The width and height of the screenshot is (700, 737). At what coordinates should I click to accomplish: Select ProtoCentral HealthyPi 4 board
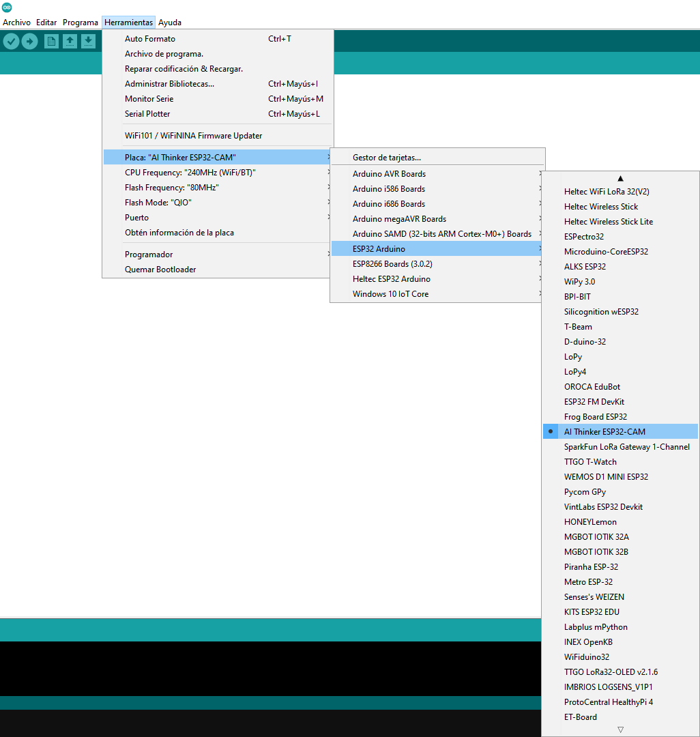tap(620, 702)
